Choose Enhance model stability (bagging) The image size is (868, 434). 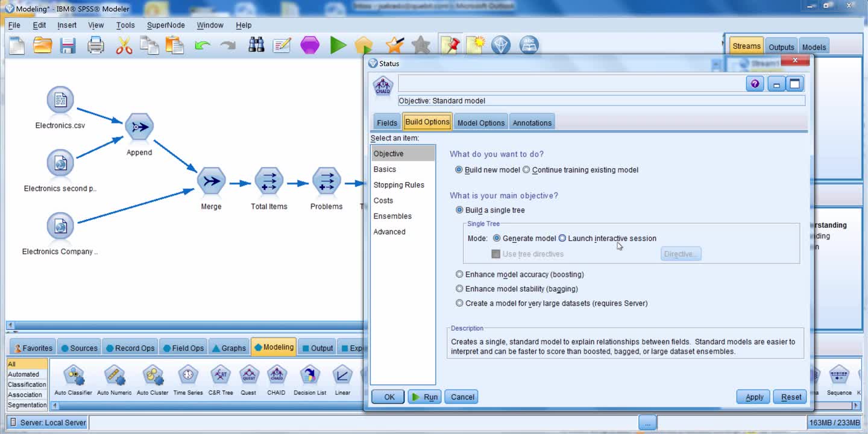(460, 289)
